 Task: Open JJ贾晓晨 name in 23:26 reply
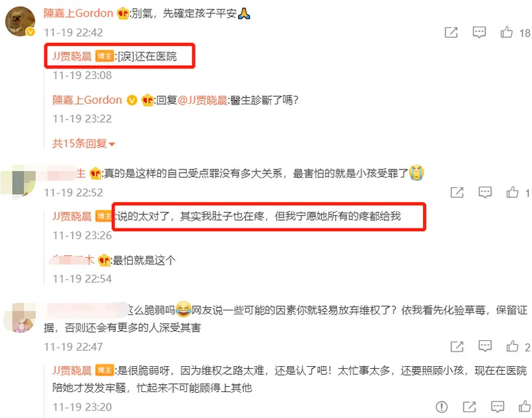72,216
